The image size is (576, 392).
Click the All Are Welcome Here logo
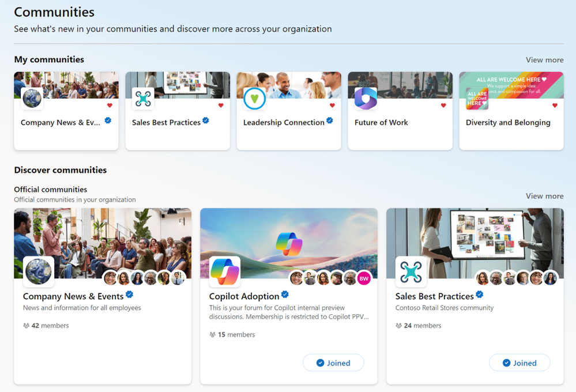click(477, 99)
